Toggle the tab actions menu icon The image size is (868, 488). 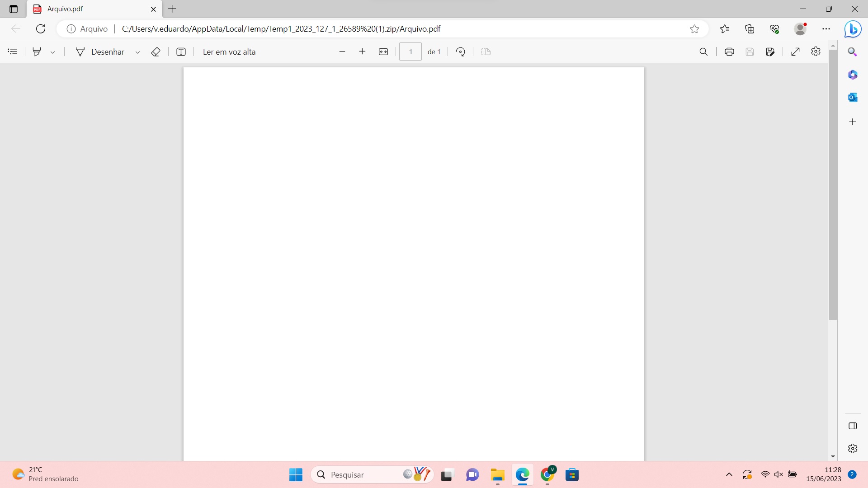(x=13, y=9)
